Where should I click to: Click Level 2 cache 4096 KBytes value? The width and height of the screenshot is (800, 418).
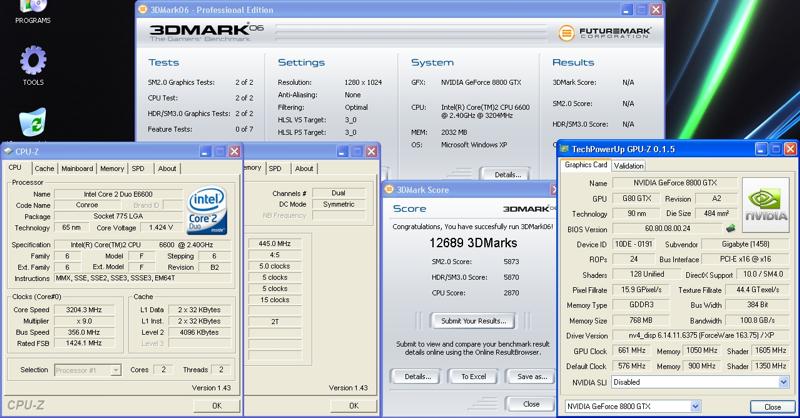coord(199,332)
